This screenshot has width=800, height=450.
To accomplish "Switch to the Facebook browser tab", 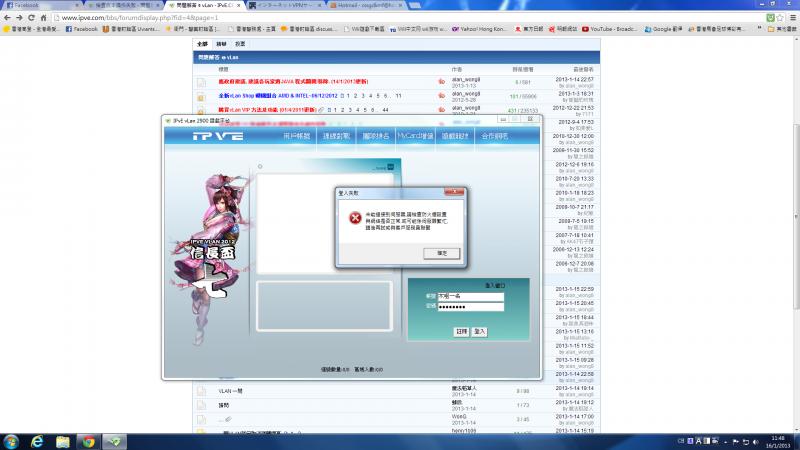I will [x=30, y=5].
